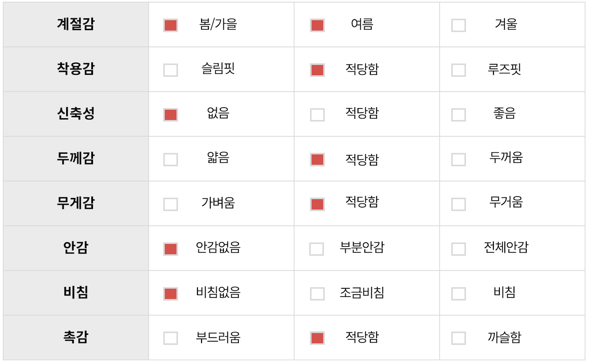This screenshot has width=591, height=364.
Task: Tick the 슬림핏 checkbox
Action: click(171, 70)
